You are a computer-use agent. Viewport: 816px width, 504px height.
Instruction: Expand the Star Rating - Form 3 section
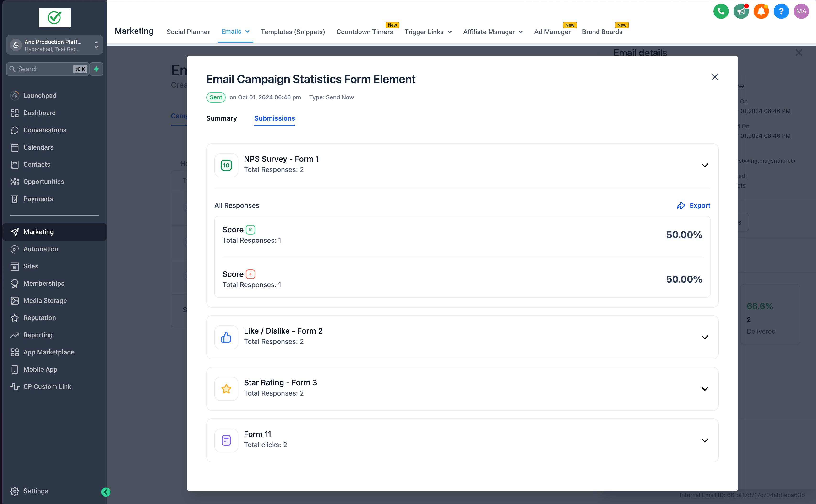click(704, 389)
